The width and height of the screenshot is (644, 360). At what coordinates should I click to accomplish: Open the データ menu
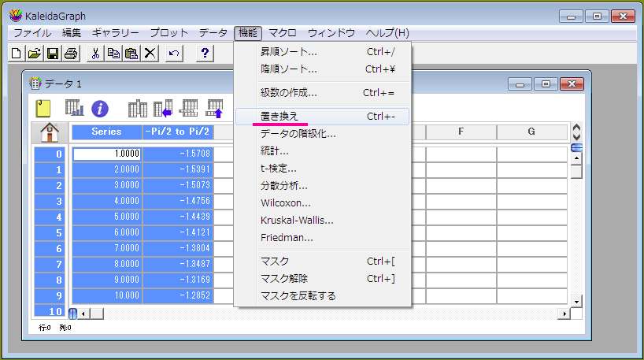(x=213, y=33)
